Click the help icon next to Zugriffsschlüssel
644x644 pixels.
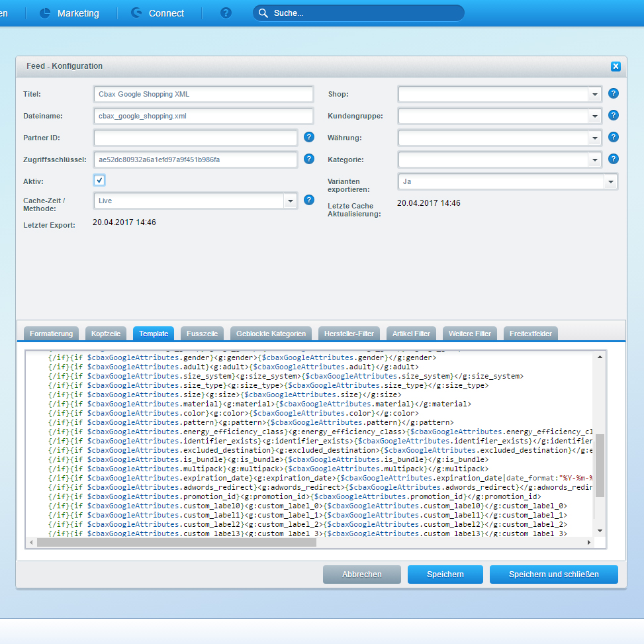(308, 159)
